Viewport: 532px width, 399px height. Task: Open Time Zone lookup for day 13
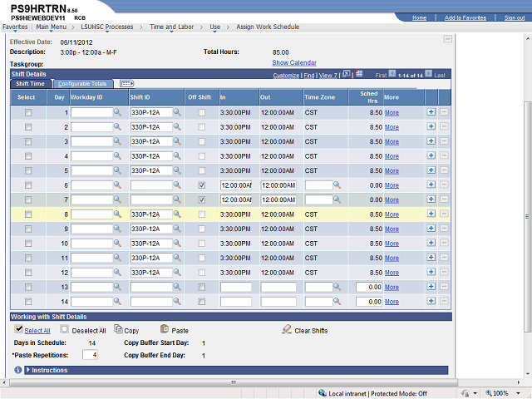point(337,287)
